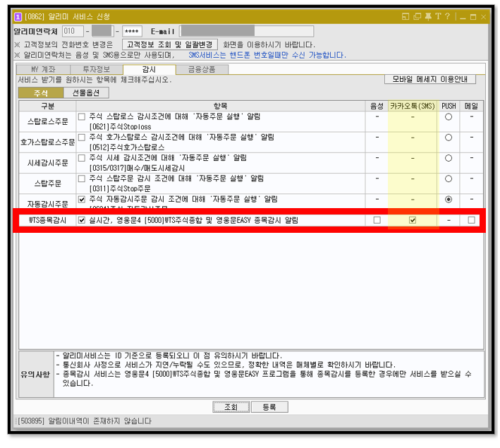This screenshot has height=448, width=500.
Task: Select the 주식 sub-tab
Action: (41, 93)
